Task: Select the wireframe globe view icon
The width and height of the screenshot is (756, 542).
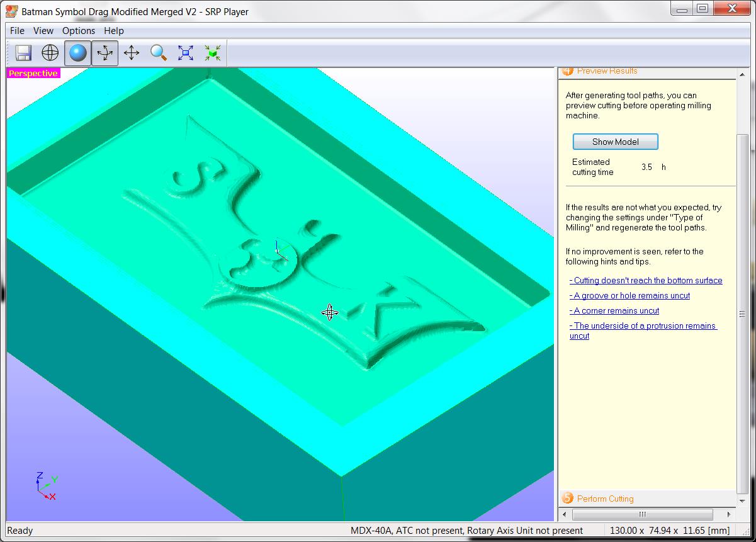Action: [x=50, y=53]
